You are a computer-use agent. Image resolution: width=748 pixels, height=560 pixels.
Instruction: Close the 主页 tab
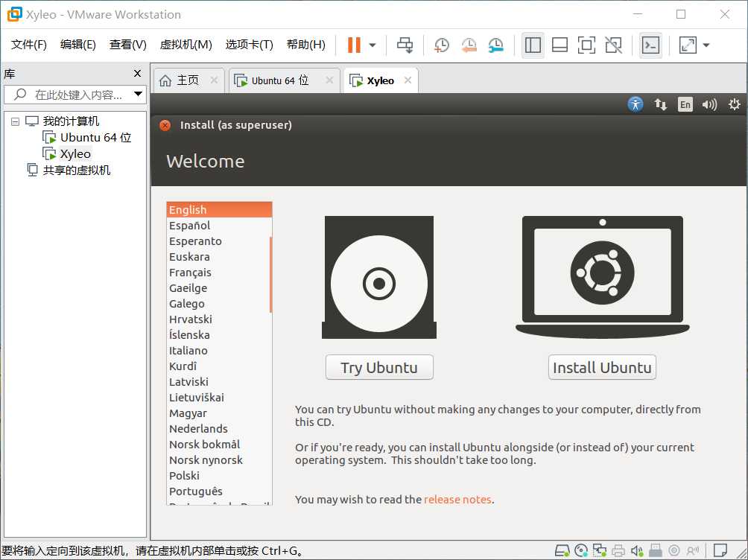coord(214,80)
